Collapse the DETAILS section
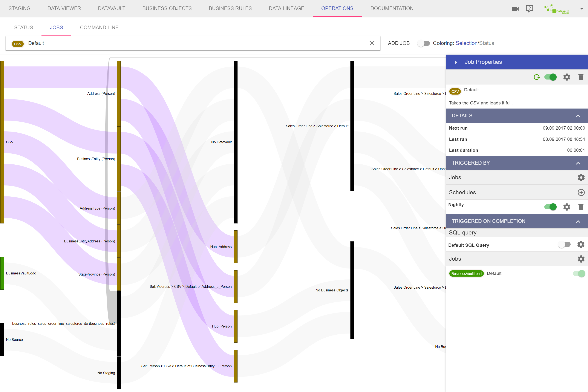The height and width of the screenshot is (392, 588). [578, 116]
